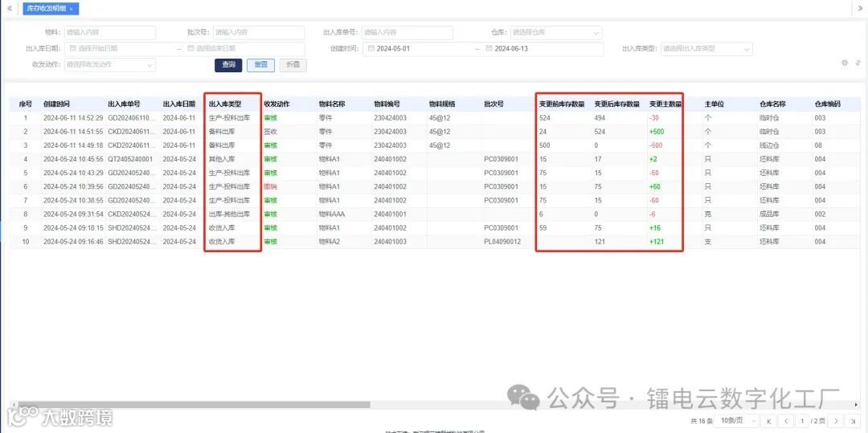Click the calendar icon beside 2024-05-01

(x=371, y=49)
